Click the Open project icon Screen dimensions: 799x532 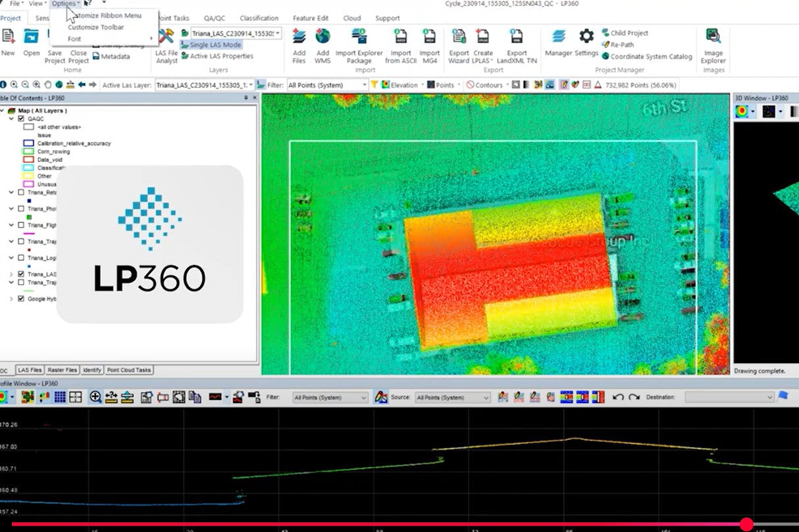(x=31, y=37)
